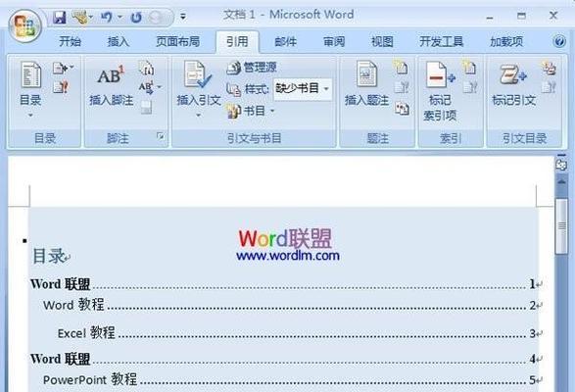Open the 开发工具 tab
The image size is (575, 392).
(x=441, y=41)
